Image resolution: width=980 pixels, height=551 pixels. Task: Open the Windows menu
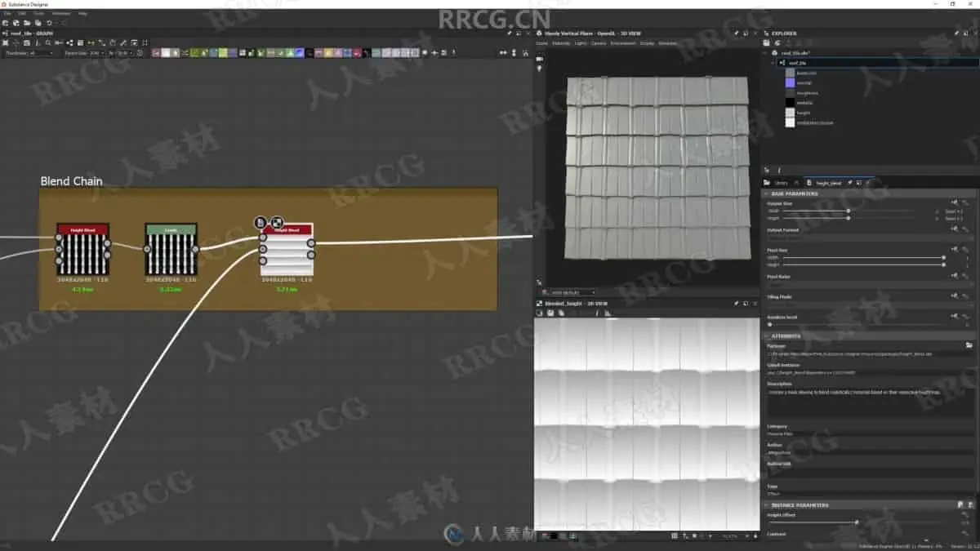click(x=61, y=14)
